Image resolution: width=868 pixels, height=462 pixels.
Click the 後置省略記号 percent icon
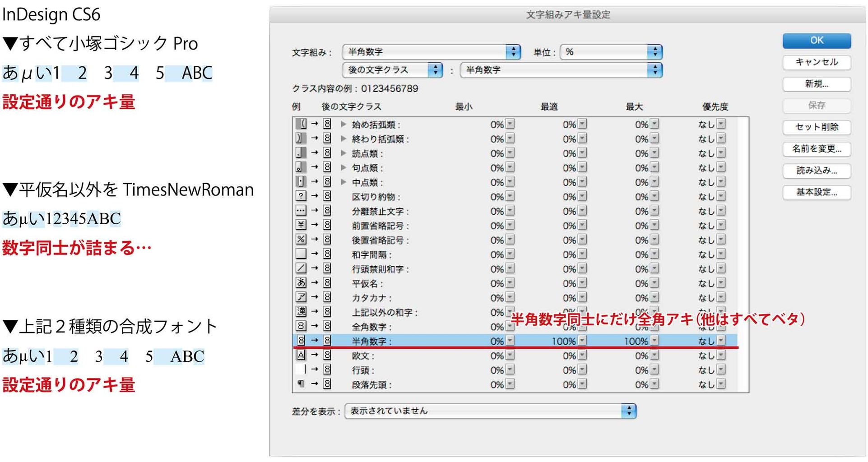(x=301, y=239)
